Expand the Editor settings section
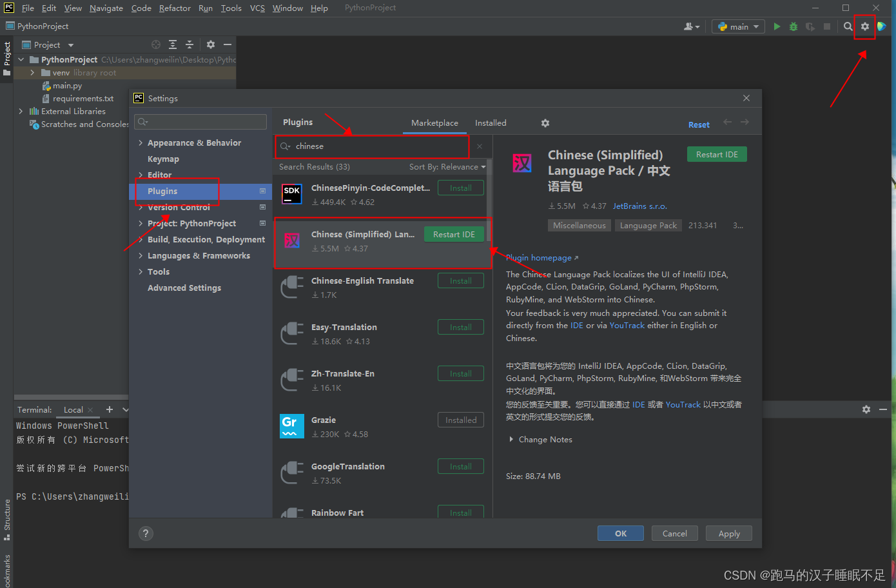Viewport: 896px width, 588px height. (x=141, y=175)
